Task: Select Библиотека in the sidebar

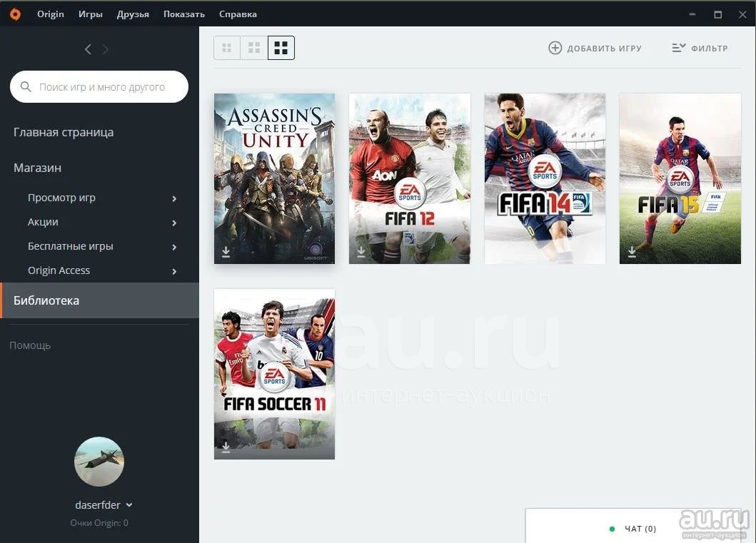Action: pyautogui.click(x=99, y=300)
